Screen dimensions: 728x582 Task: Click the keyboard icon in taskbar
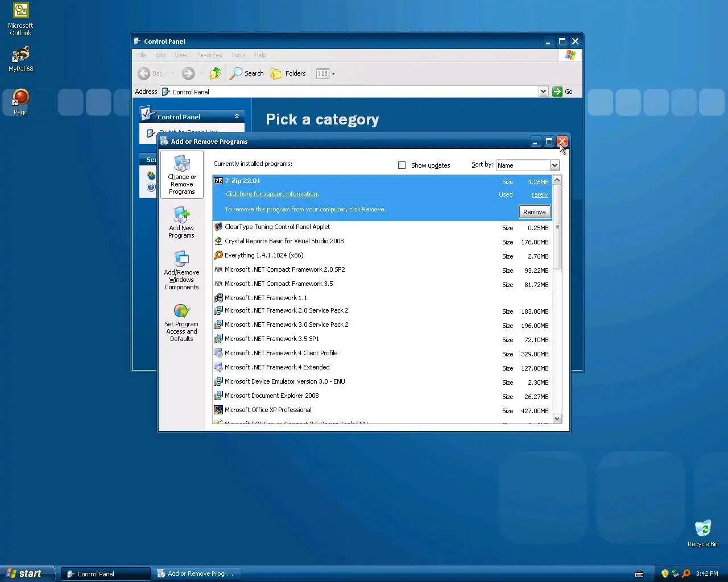[639, 574]
